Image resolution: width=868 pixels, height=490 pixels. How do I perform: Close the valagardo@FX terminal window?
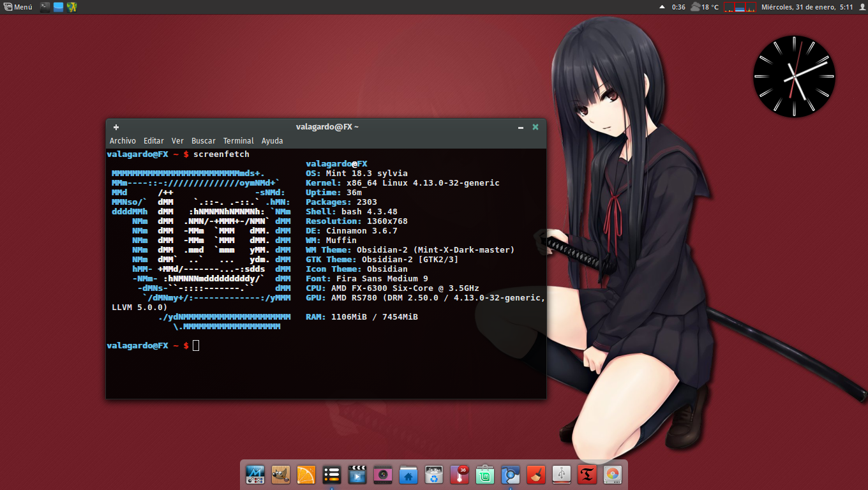click(535, 127)
